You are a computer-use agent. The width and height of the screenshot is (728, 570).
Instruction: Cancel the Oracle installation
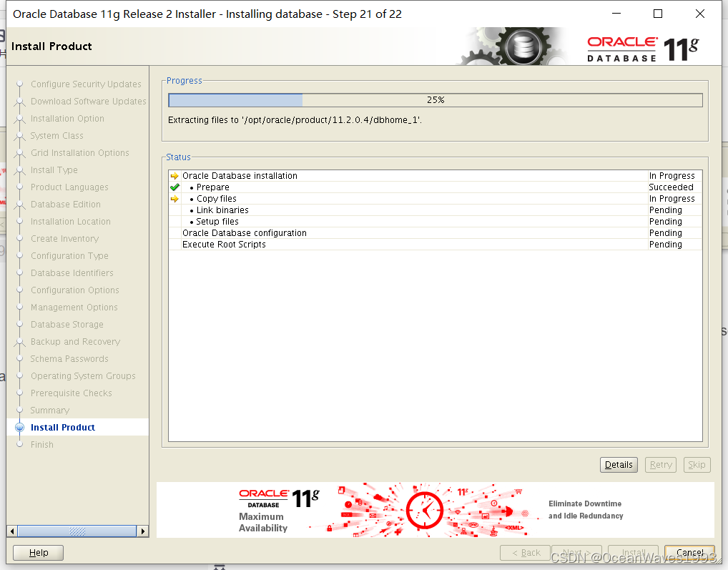[x=689, y=552]
